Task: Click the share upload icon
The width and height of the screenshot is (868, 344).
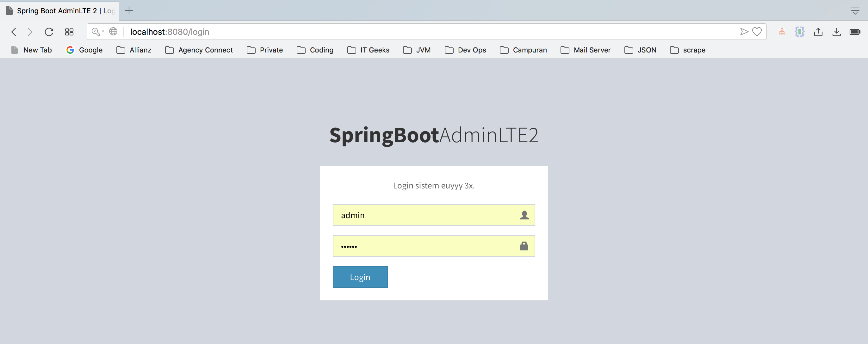Action: (818, 32)
